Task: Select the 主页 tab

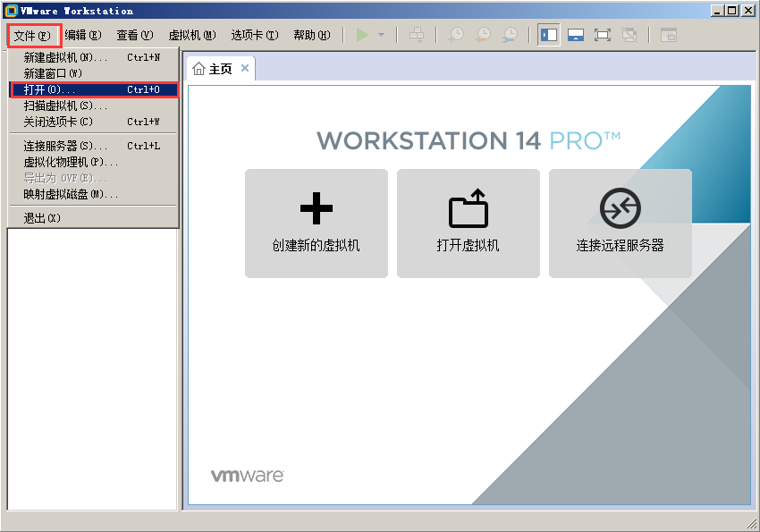Action: point(213,69)
